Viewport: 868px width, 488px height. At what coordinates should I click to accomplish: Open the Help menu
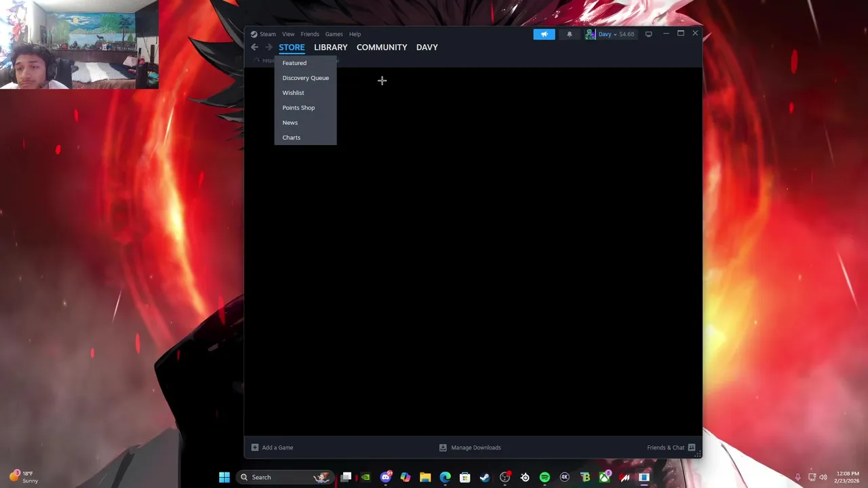tap(355, 34)
